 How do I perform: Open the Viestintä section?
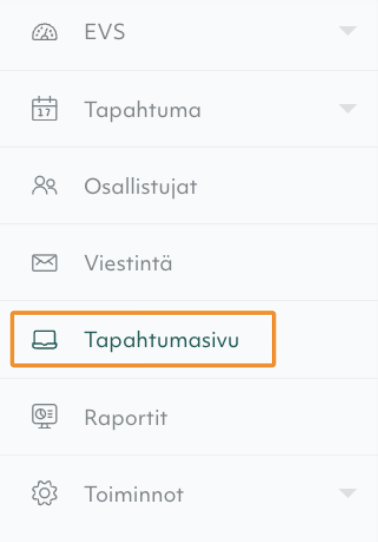point(189,263)
